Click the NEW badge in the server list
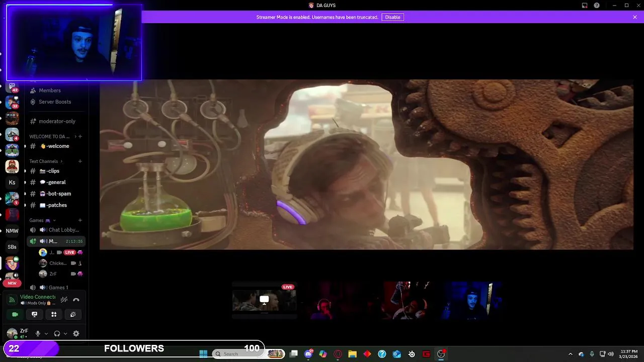 12,283
